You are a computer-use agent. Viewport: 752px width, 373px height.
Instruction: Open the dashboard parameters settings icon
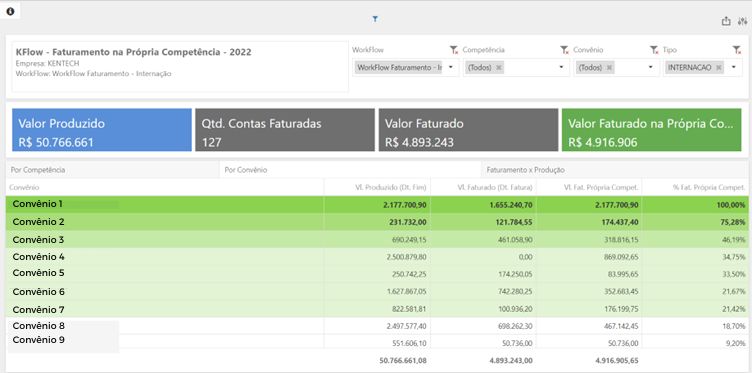pos(742,21)
